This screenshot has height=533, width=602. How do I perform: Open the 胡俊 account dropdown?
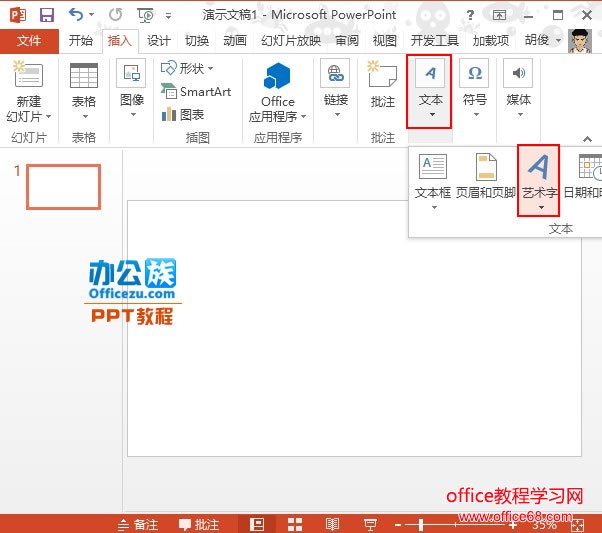pos(542,40)
